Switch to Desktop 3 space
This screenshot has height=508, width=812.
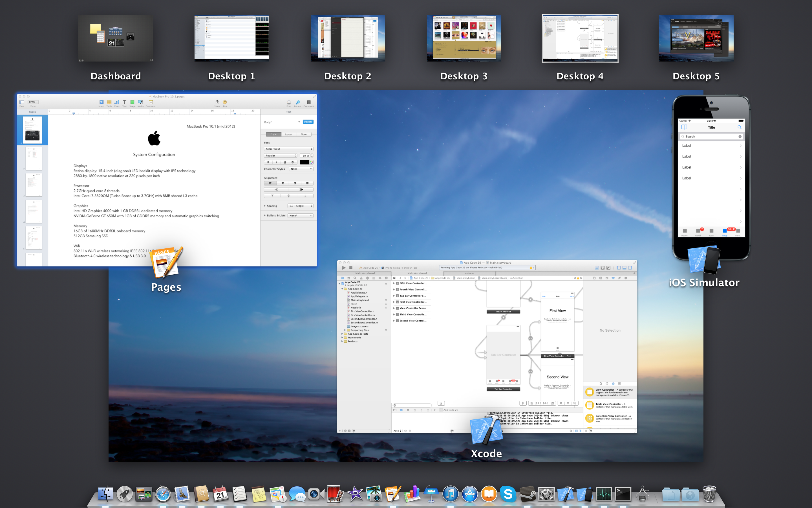(464, 38)
